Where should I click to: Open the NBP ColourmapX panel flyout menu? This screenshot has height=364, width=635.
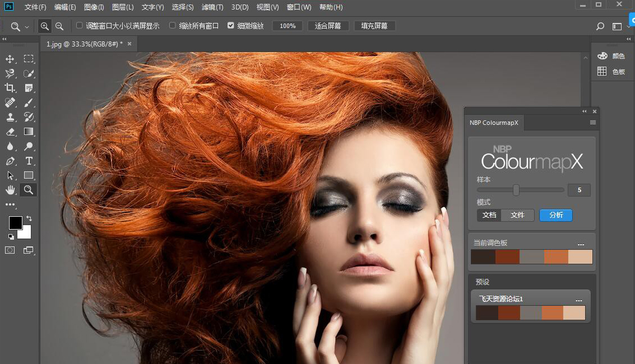click(593, 123)
